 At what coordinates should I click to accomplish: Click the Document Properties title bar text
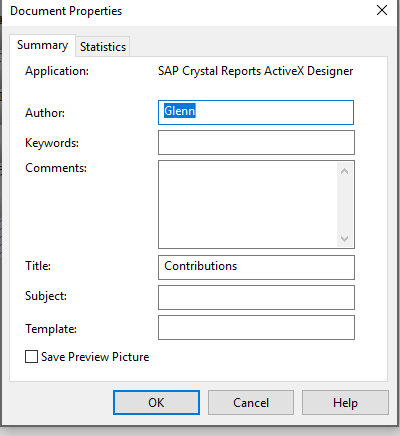point(66,11)
